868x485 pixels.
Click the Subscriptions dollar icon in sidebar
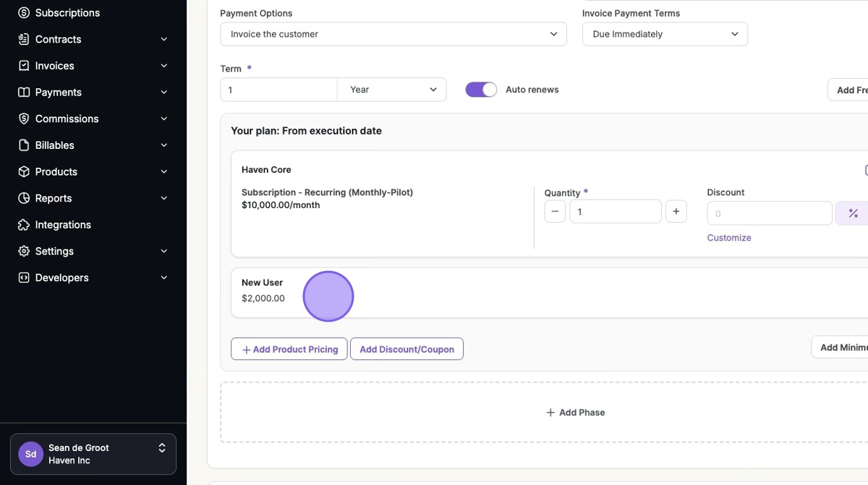click(x=24, y=13)
